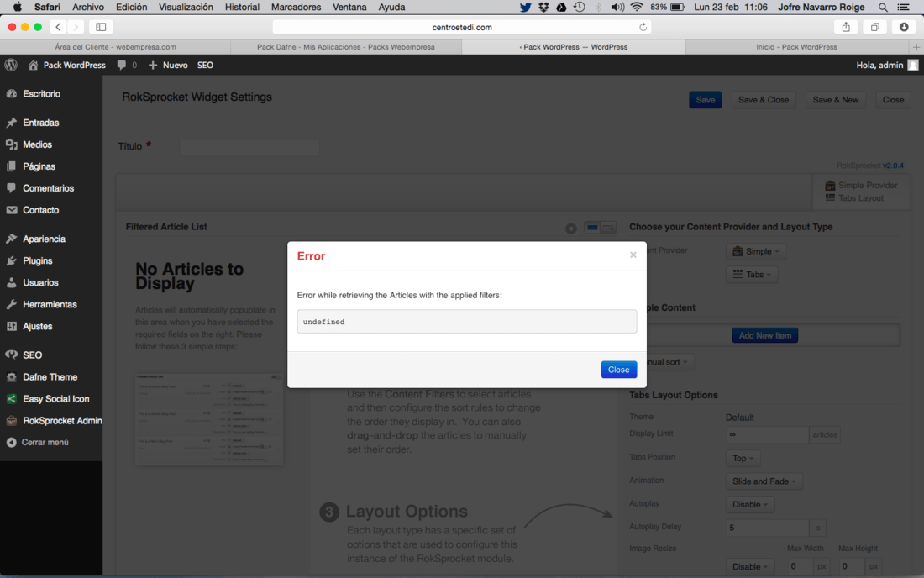Open the Wi-Fi status icon
Screen dimensions: 924x578
[x=637, y=7]
